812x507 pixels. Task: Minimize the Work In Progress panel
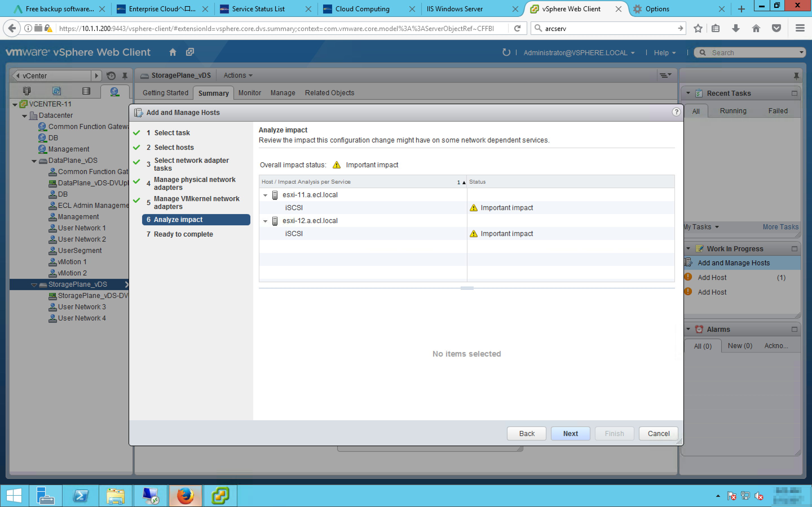tap(794, 249)
